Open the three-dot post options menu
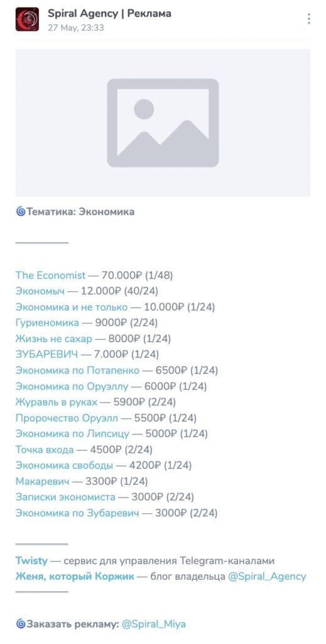326x644 pixels. [308, 19]
